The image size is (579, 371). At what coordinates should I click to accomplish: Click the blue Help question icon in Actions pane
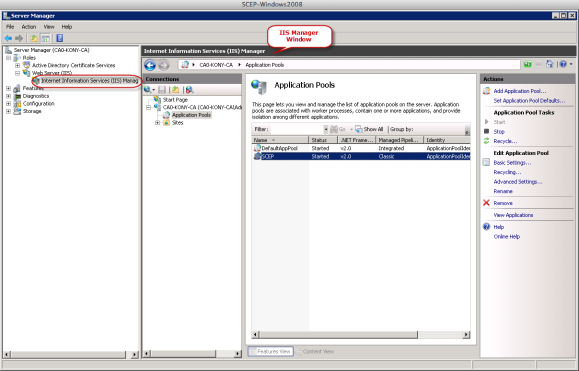[x=487, y=227]
